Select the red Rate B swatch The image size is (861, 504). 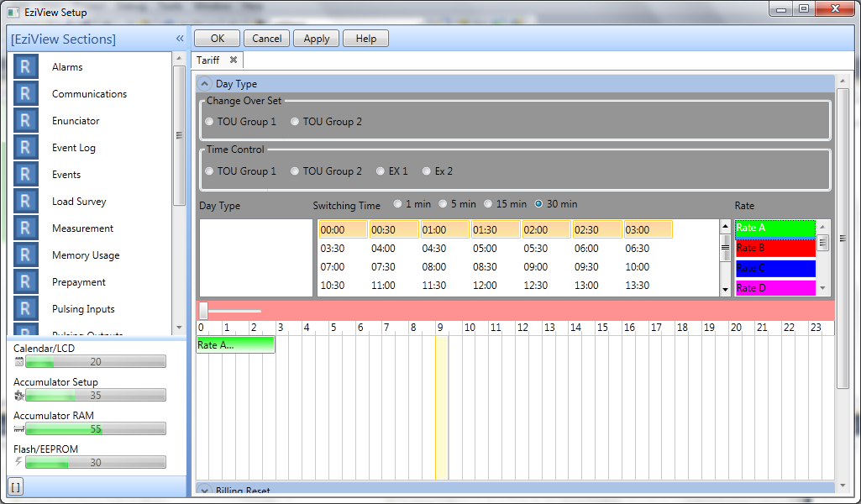coord(775,248)
